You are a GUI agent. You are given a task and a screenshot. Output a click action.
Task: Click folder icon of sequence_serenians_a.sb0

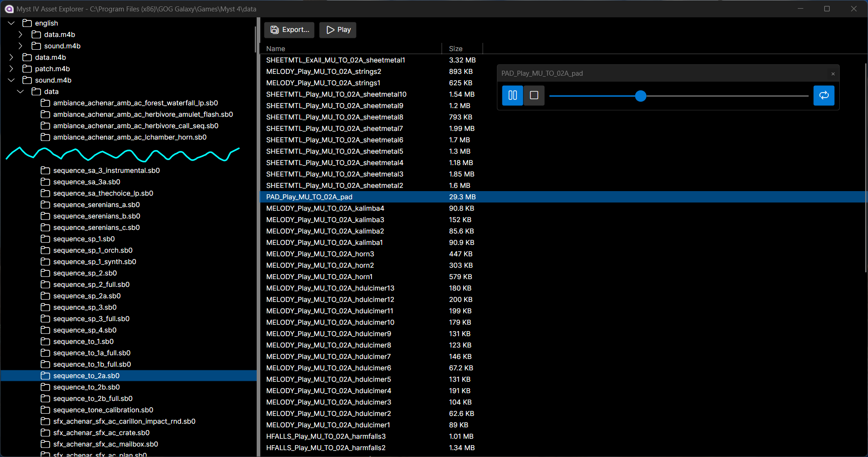pyautogui.click(x=45, y=204)
